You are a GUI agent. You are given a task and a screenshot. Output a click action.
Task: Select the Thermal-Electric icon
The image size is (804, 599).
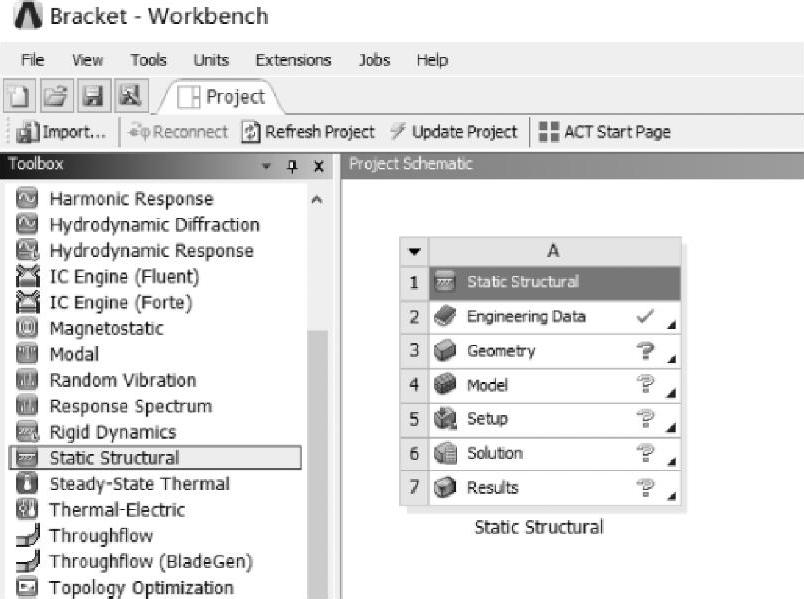(x=27, y=509)
